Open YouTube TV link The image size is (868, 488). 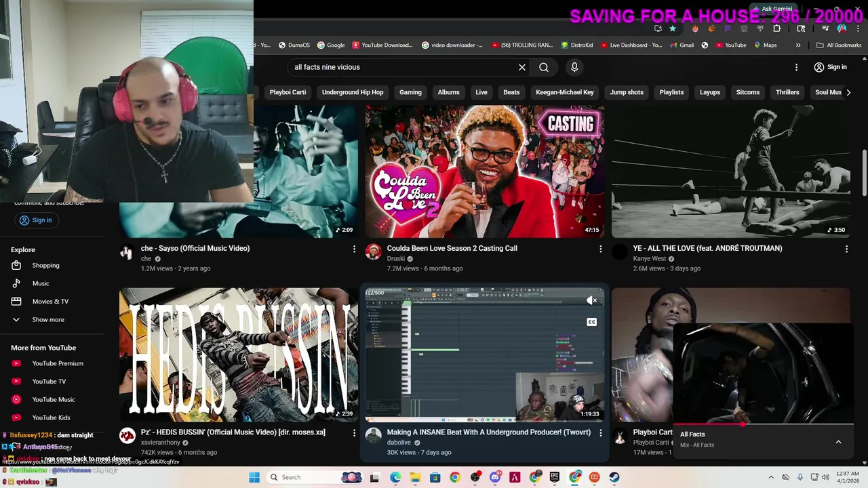[x=49, y=382]
